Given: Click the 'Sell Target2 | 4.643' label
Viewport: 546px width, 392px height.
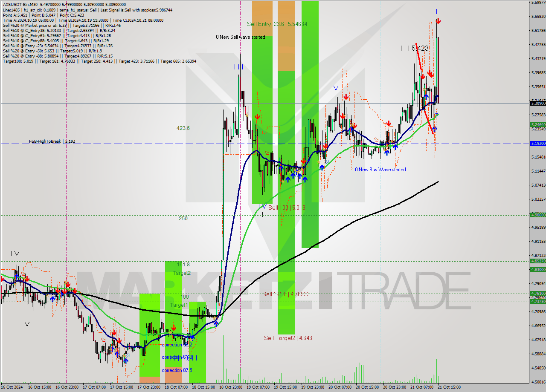Looking at the screenshot, I should tap(288, 338).
